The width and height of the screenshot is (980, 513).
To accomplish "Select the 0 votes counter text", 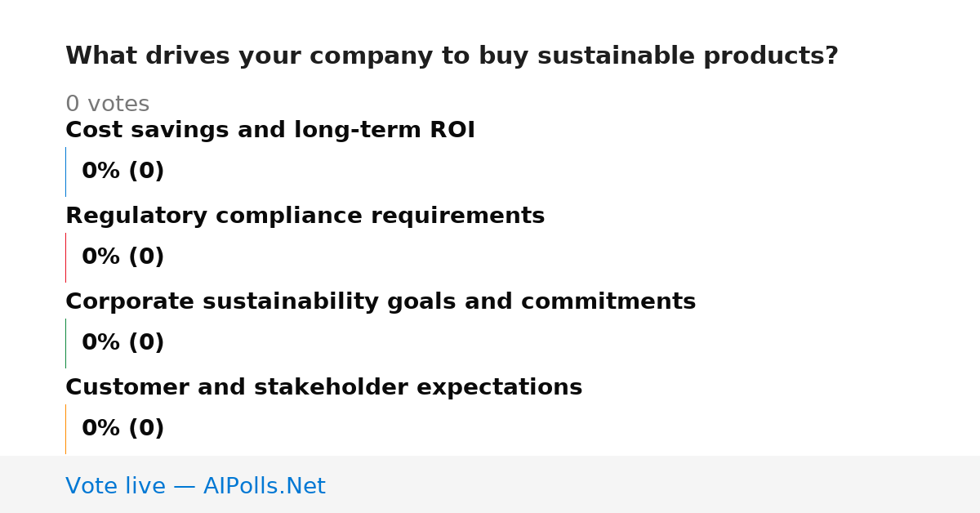I will pyautogui.click(x=107, y=105).
